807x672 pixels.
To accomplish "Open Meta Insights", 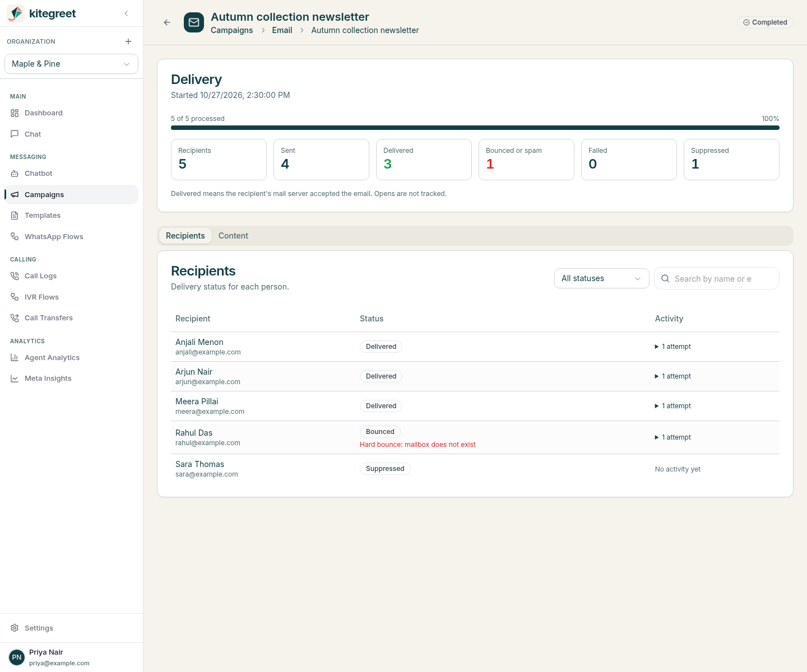I will point(71,379).
